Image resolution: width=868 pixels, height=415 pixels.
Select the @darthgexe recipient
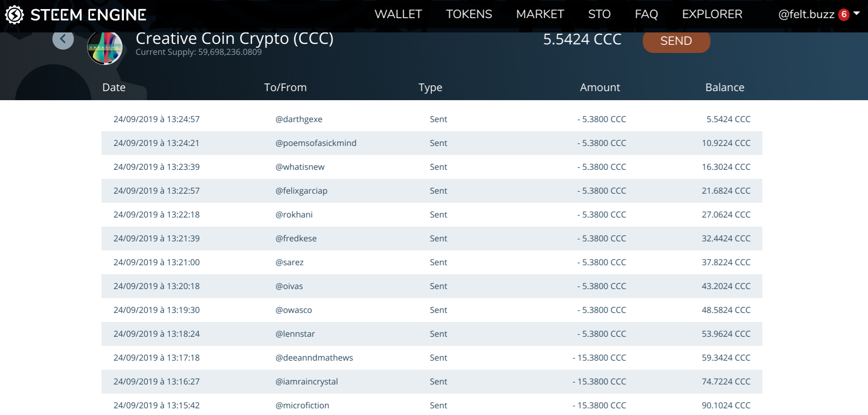coord(299,119)
